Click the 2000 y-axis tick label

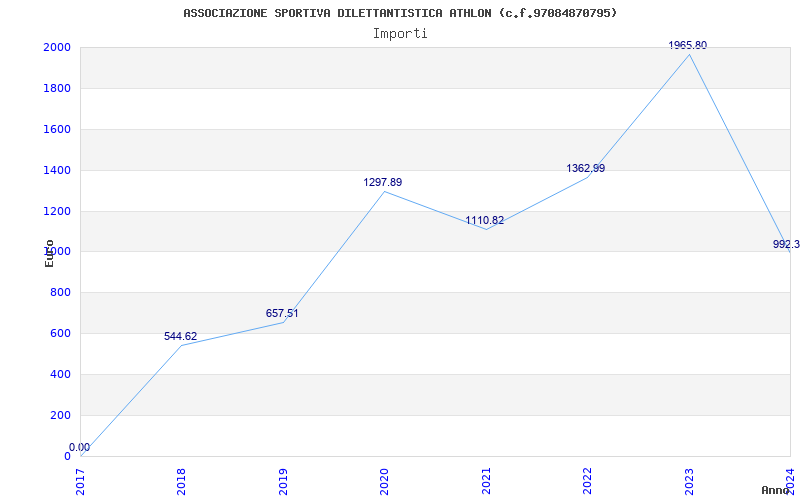57,47
